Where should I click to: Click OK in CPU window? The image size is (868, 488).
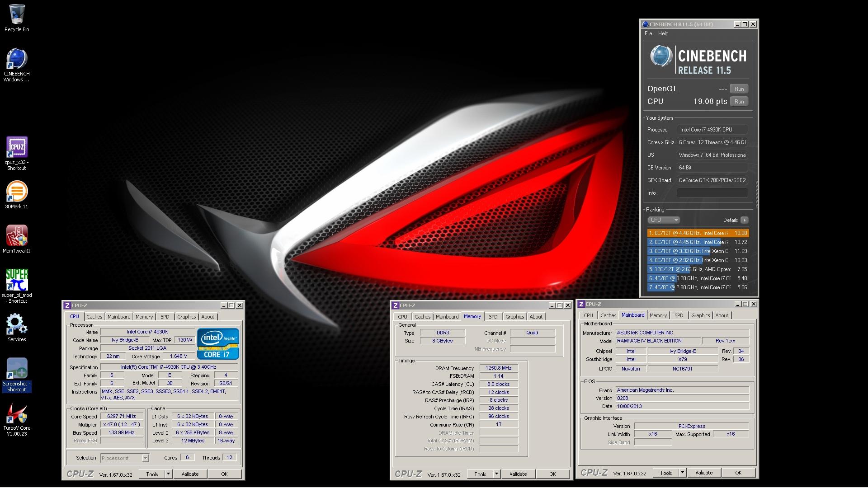(224, 474)
